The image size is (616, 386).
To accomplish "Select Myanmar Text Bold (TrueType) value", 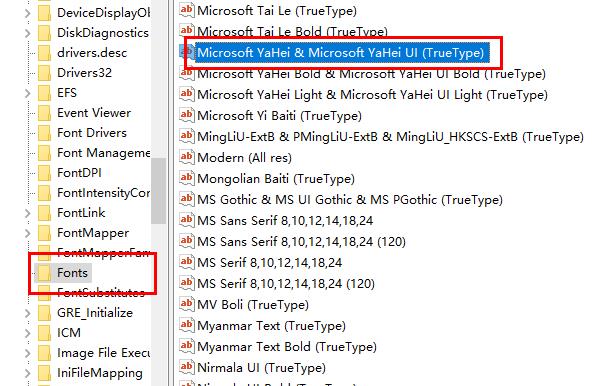I will point(287,346).
